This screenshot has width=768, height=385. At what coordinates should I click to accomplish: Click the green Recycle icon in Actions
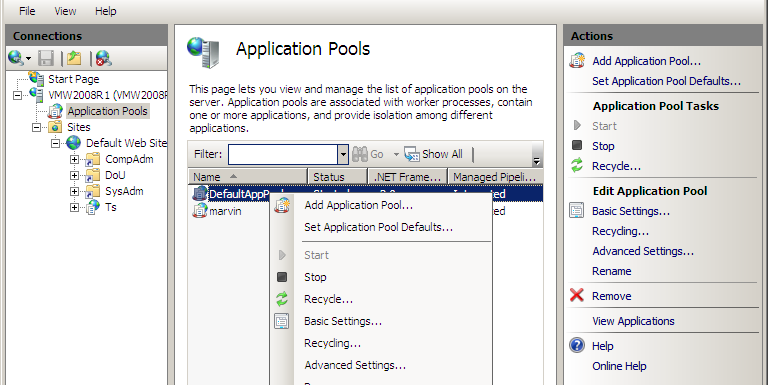[577, 165]
